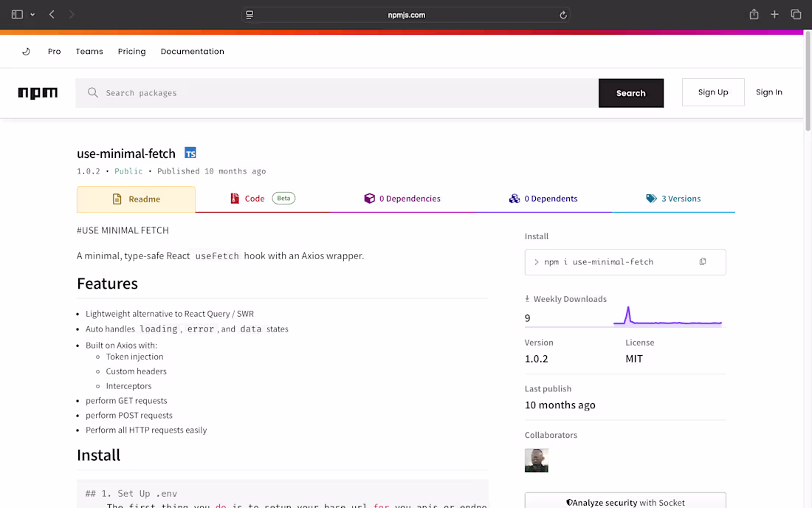
Task: Focus the Search packages field
Action: click(x=337, y=93)
